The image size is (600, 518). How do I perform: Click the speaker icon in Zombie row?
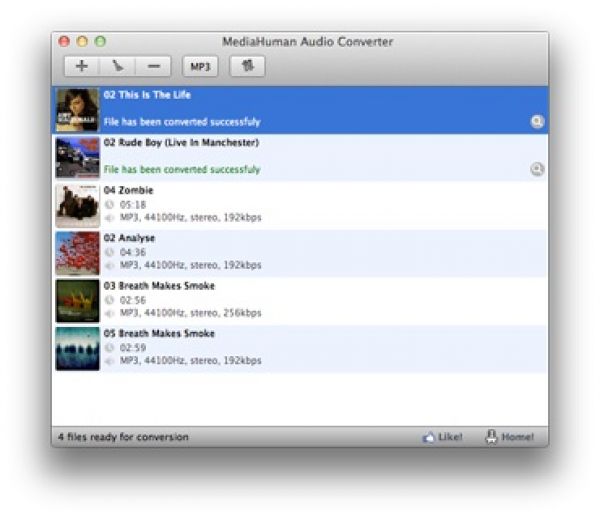[x=109, y=218]
